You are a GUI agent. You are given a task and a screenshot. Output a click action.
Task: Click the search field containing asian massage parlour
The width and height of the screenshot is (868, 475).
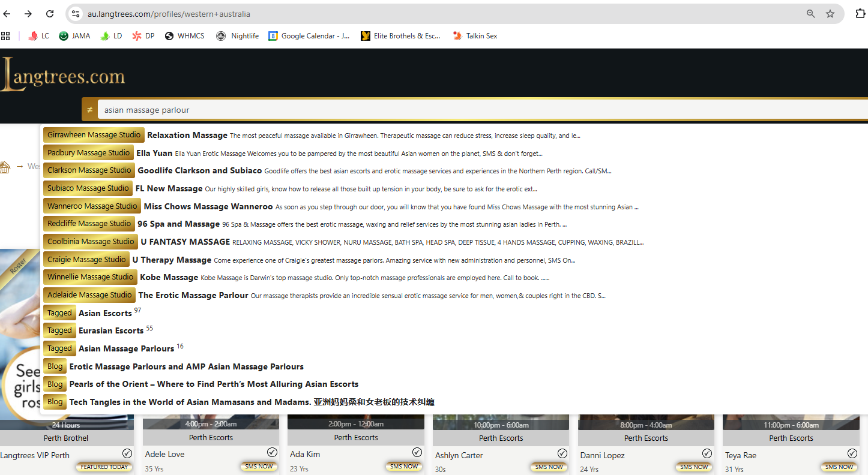483,110
